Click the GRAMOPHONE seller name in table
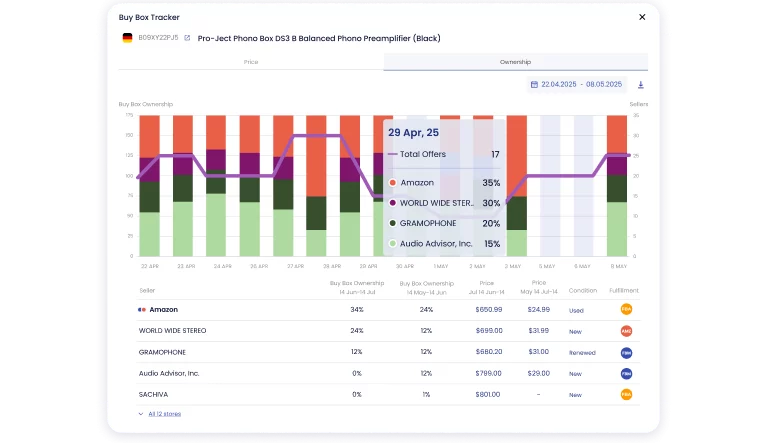Viewport: 757px width, 444px height. (162, 352)
